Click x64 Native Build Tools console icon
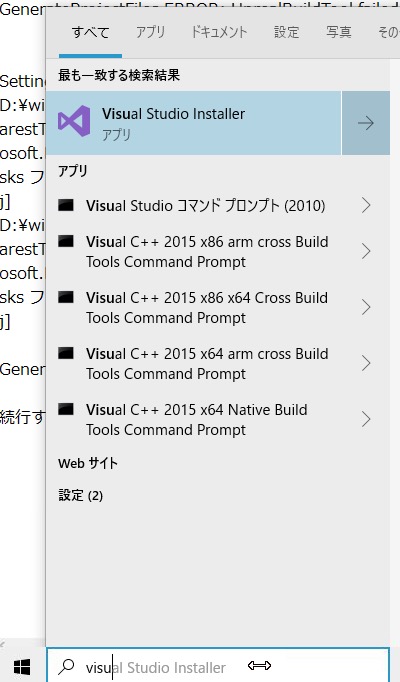 click(66, 409)
